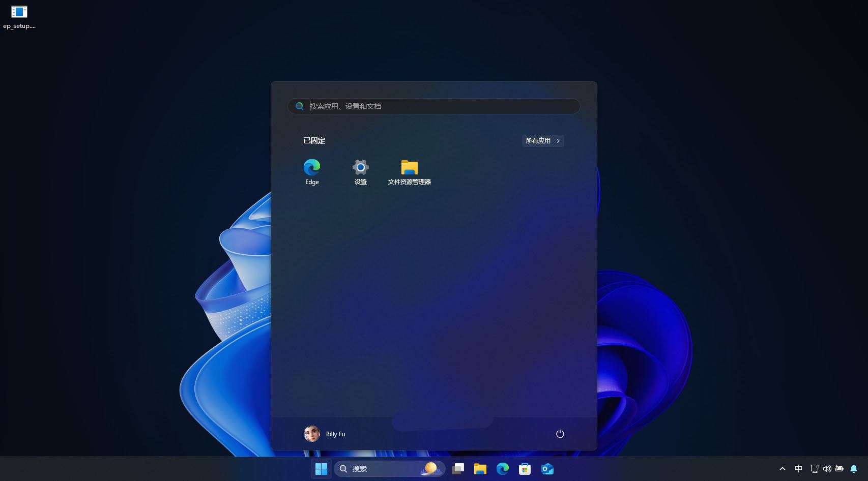Open Task View from the taskbar
Viewport: 868px width, 481px height.
(x=458, y=469)
